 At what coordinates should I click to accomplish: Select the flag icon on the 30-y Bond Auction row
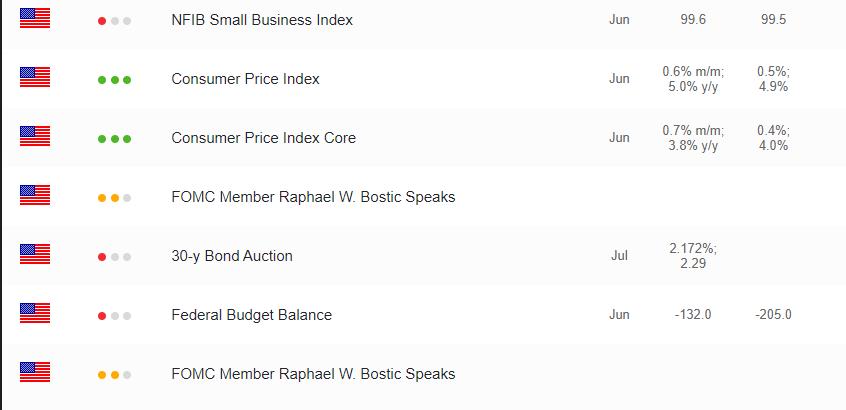35,254
